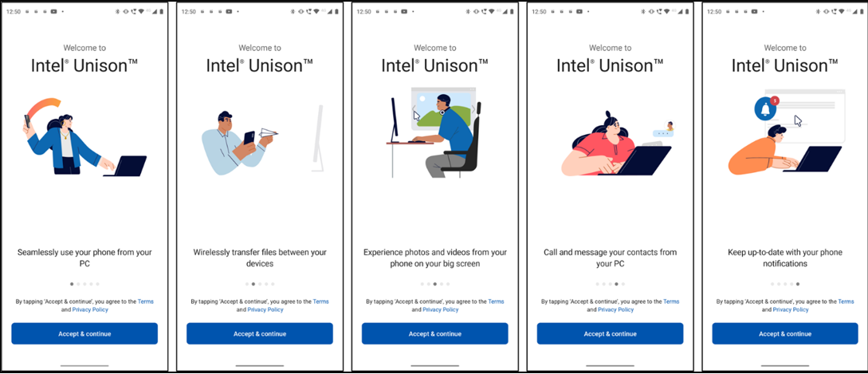This screenshot has width=868, height=374.
Task: Open the Terms link on the first screen
Action: pyautogui.click(x=146, y=301)
